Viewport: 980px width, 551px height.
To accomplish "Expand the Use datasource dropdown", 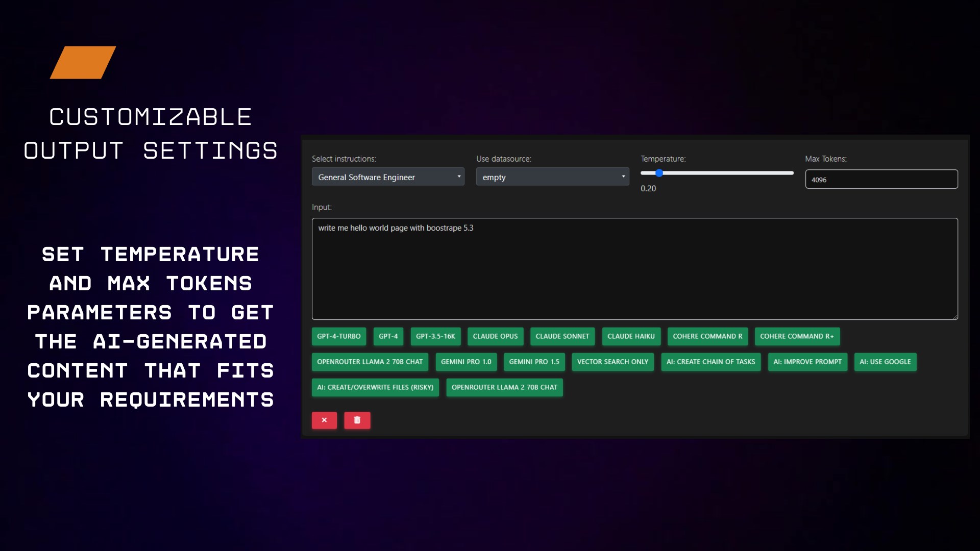I will pos(552,177).
